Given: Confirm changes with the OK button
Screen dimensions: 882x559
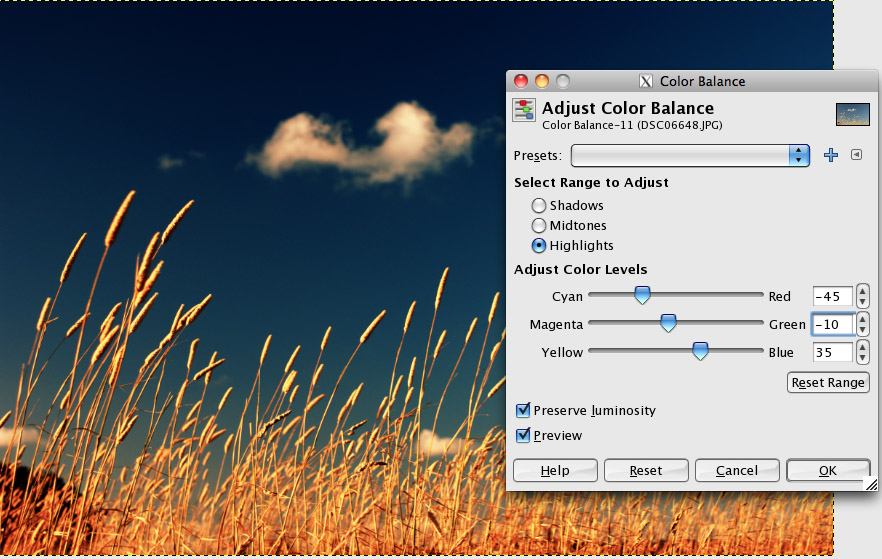Looking at the screenshot, I should 828,470.
